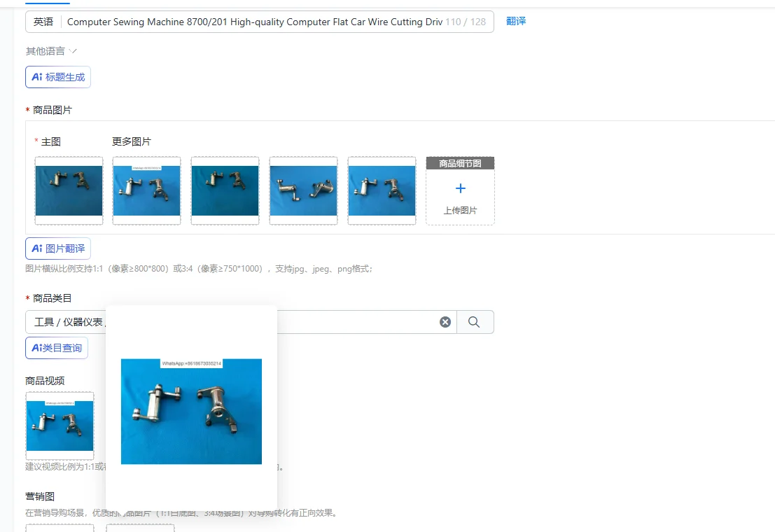Open the 商品视频 video thumbnail
The height and width of the screenshot is (532, 775).
pos(60,426)
